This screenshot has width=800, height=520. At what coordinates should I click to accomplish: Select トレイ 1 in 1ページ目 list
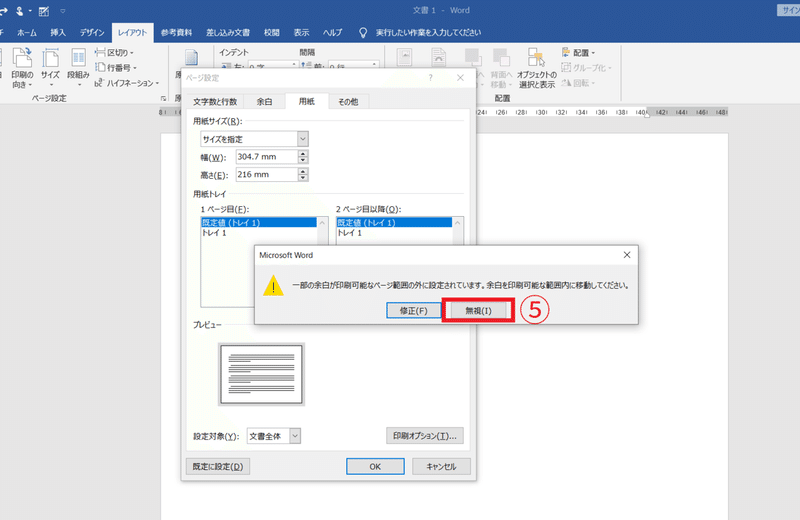(x=214, y=233)
